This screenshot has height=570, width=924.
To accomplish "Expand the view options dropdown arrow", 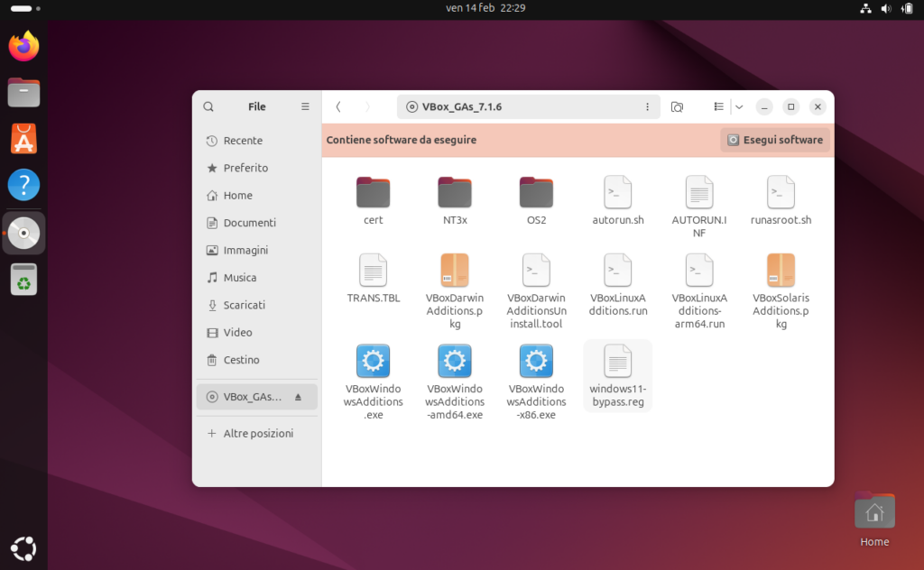I will [739, 106].
